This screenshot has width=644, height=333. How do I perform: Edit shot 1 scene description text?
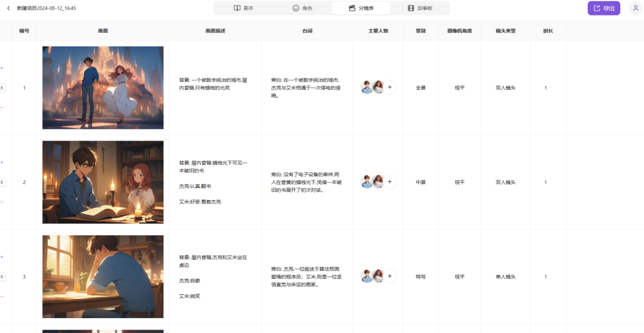(x=213, y=84)
